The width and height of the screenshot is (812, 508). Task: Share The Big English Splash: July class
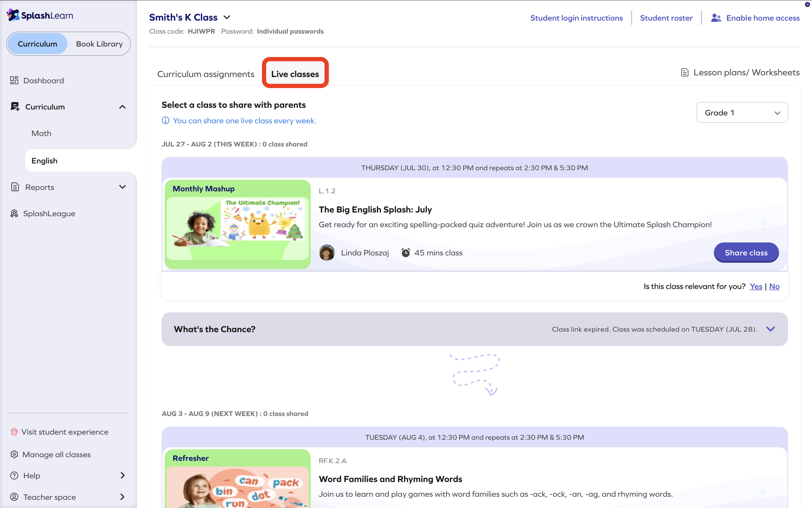[x=746, y=253]
